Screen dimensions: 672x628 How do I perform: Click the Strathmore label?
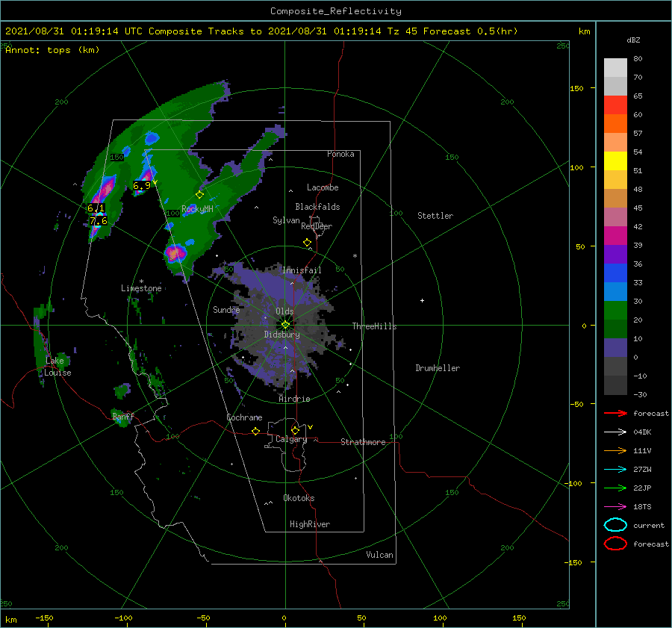363,442
